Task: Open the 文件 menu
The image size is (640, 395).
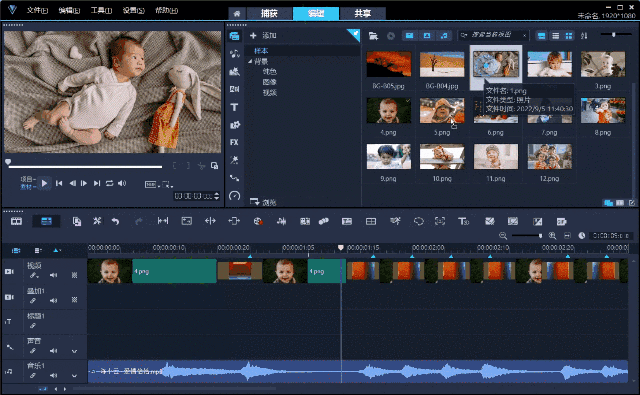Action: pos(37,10)
